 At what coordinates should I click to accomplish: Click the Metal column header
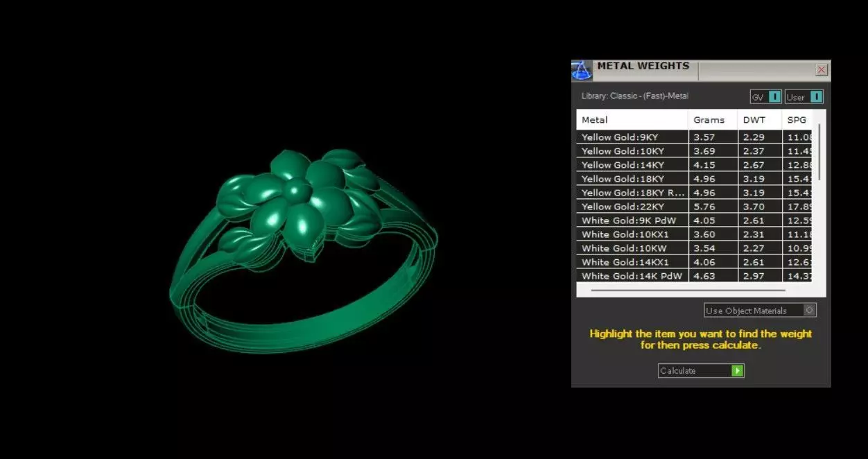pyautogui.click(x=632, y=120)
